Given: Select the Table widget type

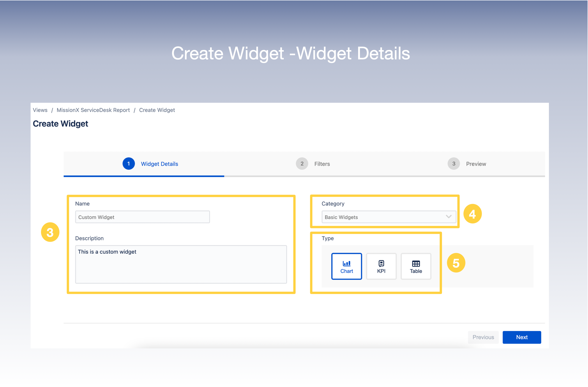Looking at the screenshot, I should tap(416, 266).
